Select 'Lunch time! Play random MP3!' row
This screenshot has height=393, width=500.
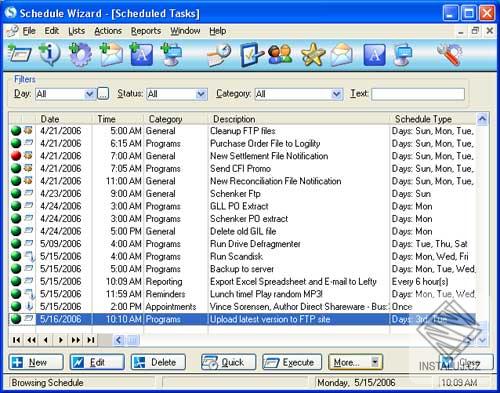point(242,294)
